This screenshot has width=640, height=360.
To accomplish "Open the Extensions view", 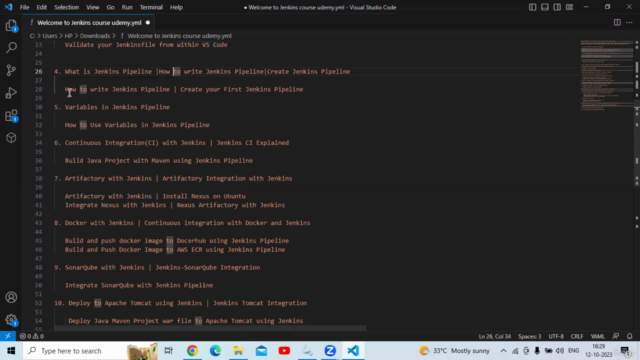I will pos(11,116).
